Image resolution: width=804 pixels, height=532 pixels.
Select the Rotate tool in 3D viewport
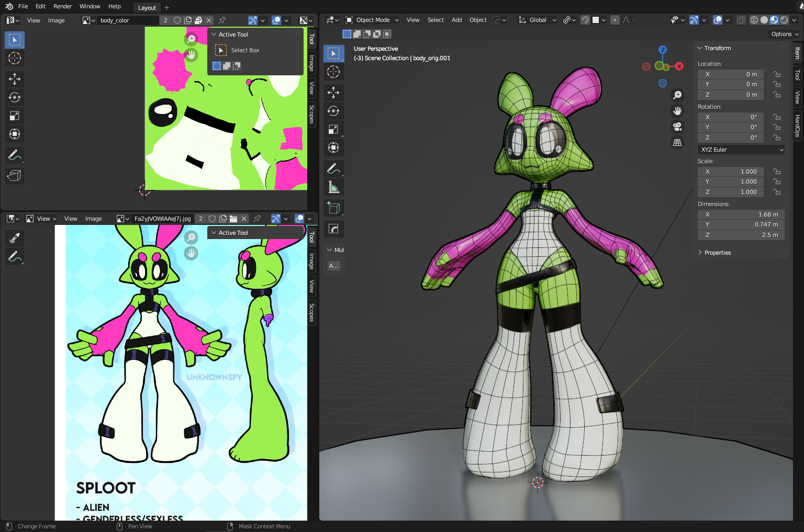(x=333, y=111)
